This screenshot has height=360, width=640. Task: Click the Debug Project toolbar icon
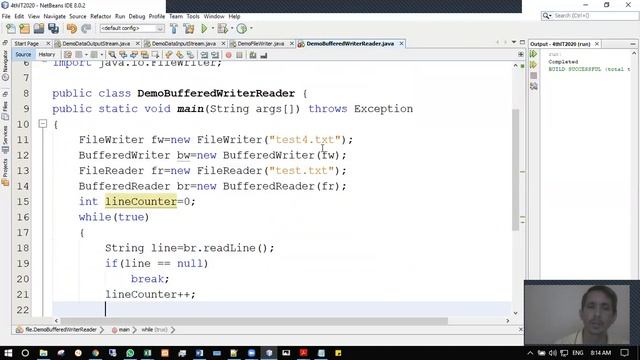click(x=222, y=28)
